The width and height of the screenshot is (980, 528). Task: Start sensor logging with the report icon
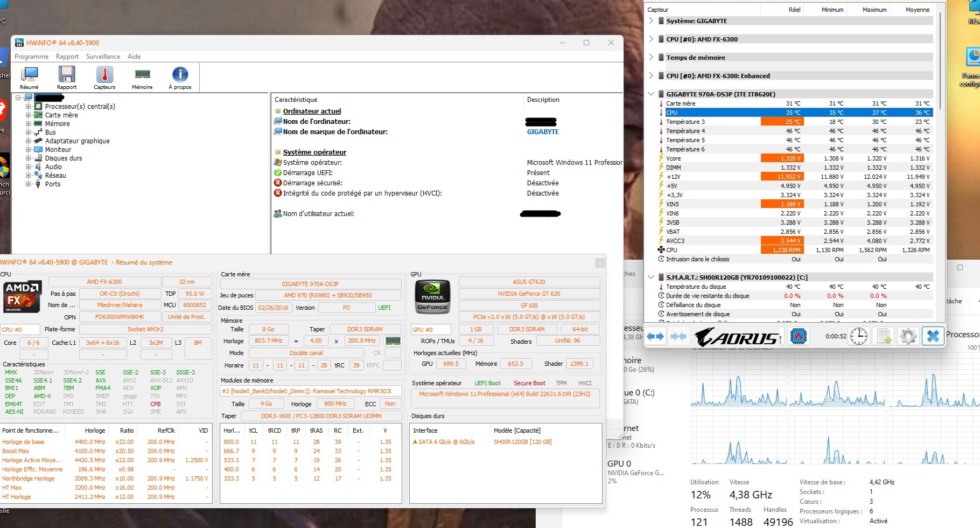click(x=883, y=336)
